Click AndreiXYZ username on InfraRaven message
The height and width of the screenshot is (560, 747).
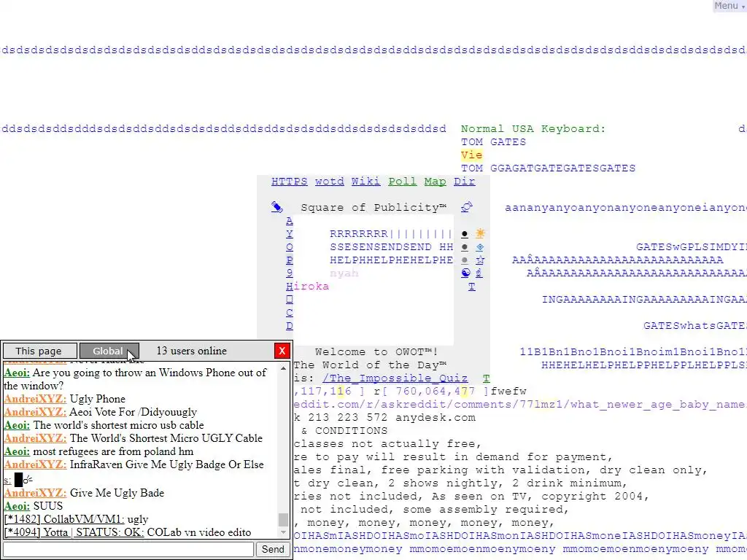[35, 464]
